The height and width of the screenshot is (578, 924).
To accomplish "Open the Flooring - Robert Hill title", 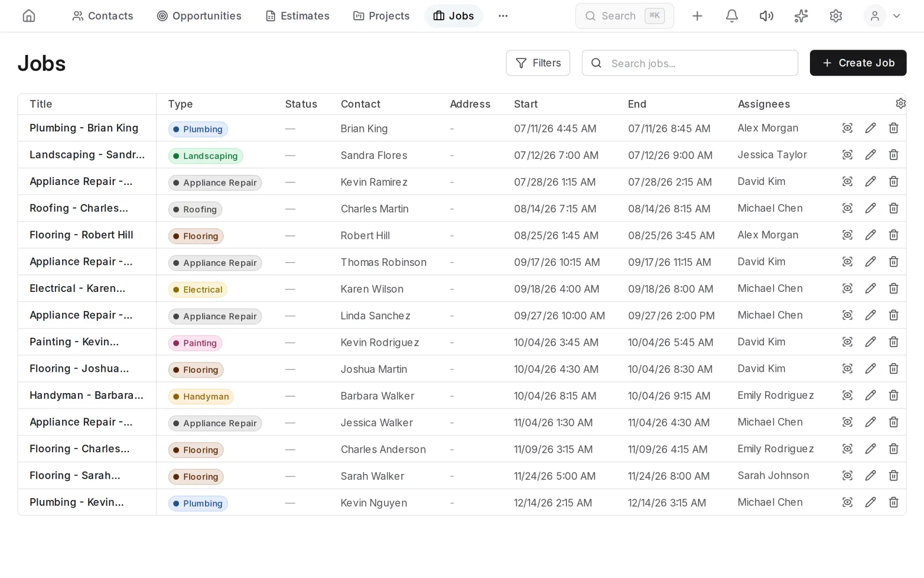I will [81, 235].
